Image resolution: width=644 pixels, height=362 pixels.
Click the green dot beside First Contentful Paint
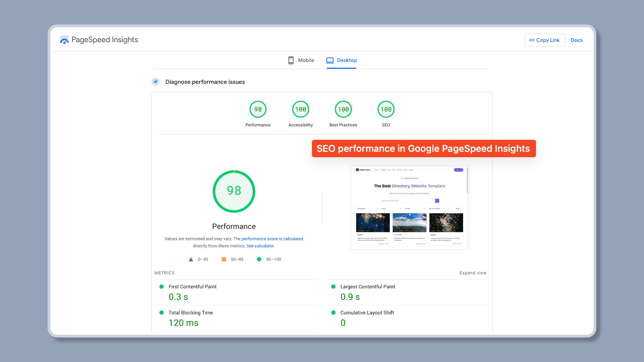point(161,287)
